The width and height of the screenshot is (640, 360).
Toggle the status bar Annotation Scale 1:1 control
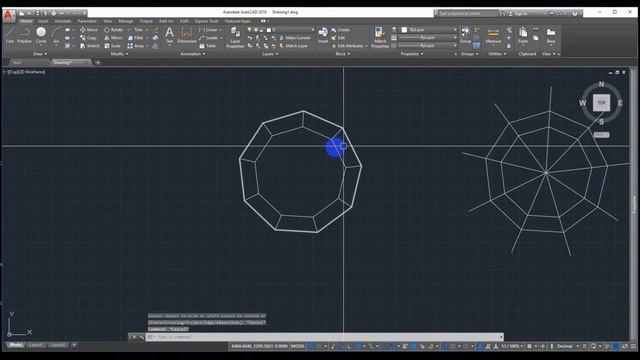511,346
